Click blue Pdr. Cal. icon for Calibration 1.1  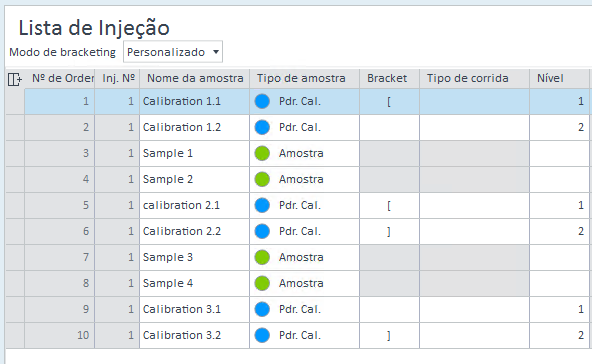(262, 101)
